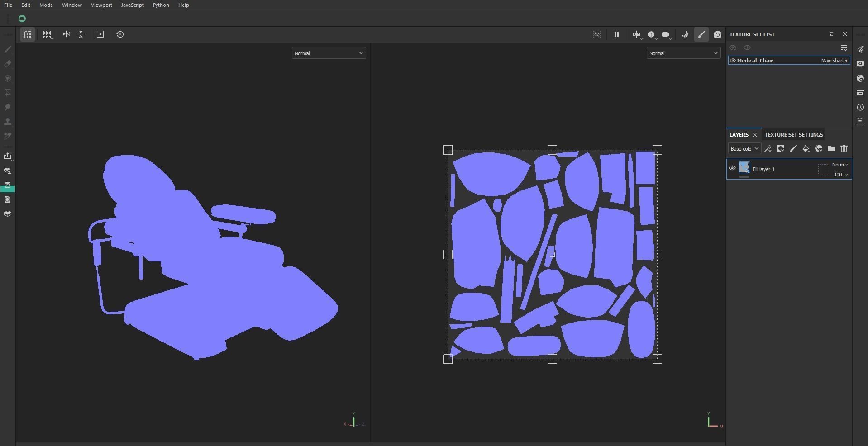Click the resource updater box-with-person icon
Screen dimensions: 868x446
pos(8,171)
